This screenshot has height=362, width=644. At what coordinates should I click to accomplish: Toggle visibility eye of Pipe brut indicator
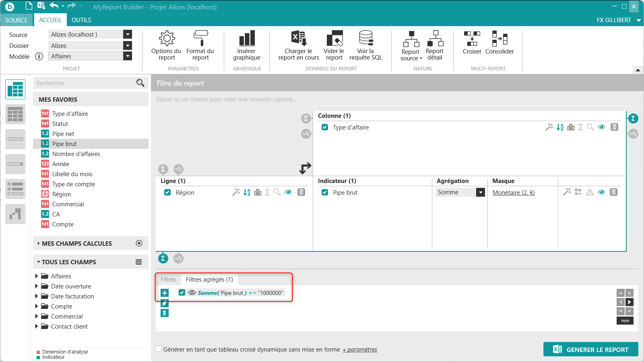coord(601,192)
